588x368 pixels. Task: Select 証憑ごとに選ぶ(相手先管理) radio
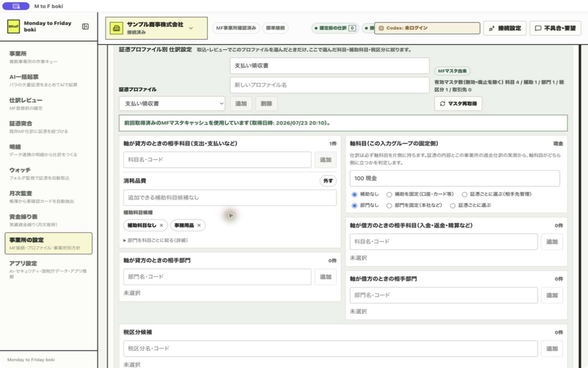pos(465,194)
